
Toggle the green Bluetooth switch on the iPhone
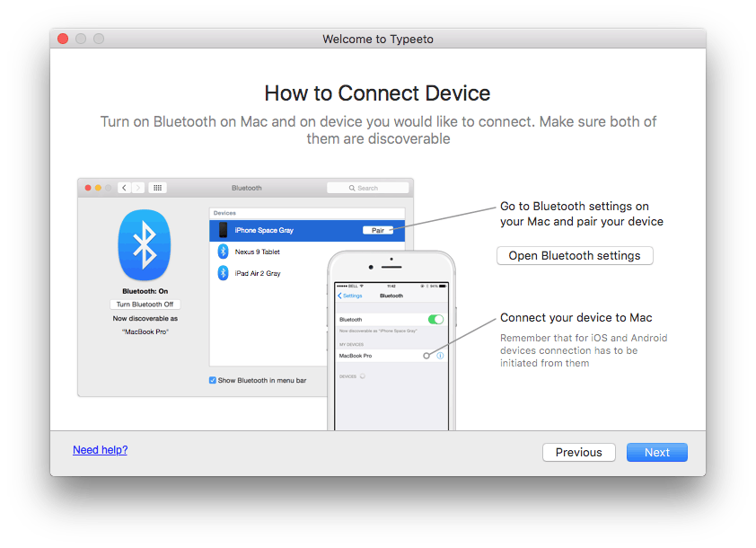pyautogui.click(x=435, y=319)
